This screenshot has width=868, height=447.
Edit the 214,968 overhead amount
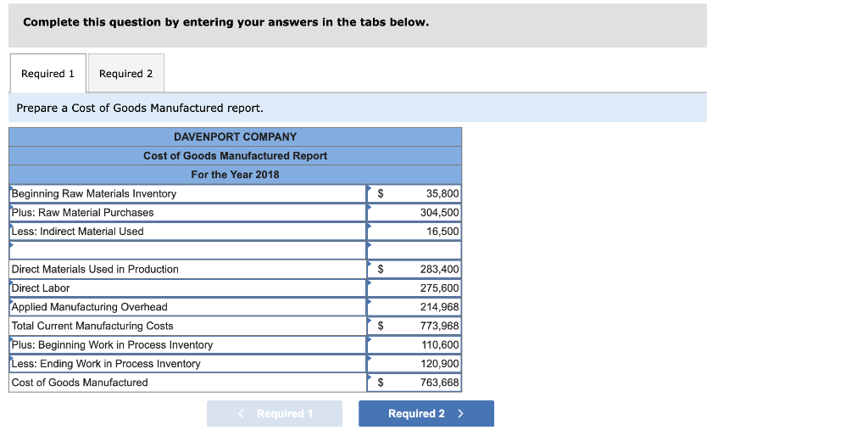[414, 307]
